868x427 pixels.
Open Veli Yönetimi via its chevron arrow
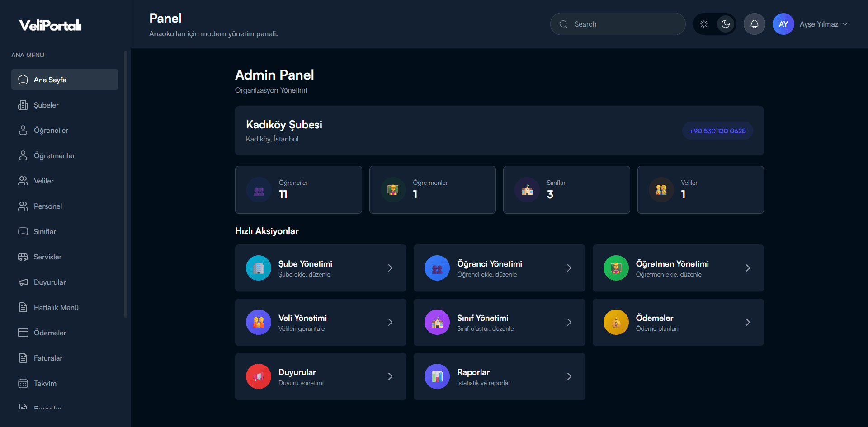coord(390,322)
